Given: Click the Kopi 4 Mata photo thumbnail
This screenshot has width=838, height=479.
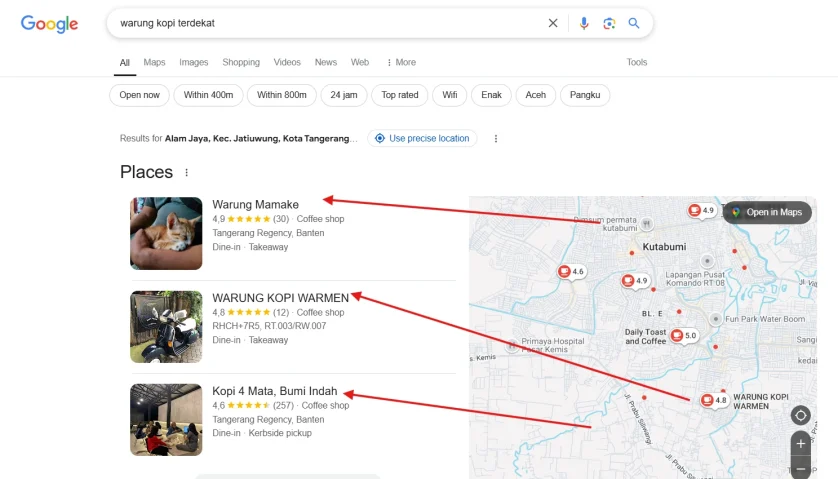Looking at the screenshot, I should pos(166,420).
